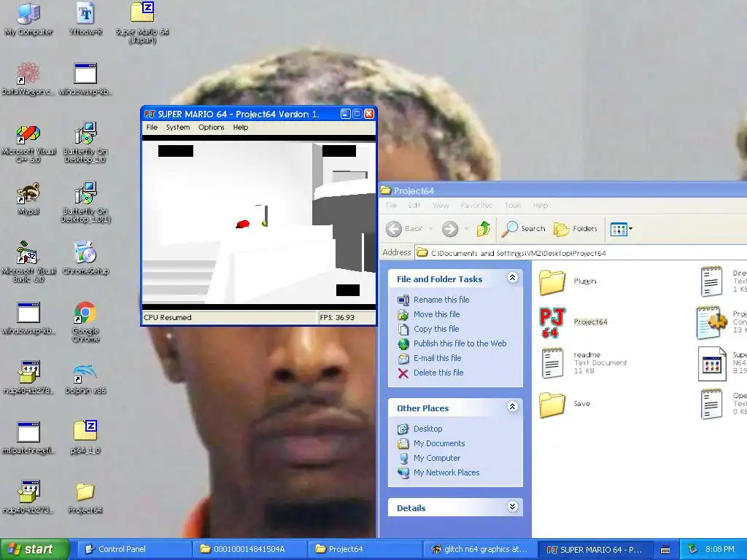This screenshot has height=560, width=747.
Task: Select the Save folder in Explorer
Action: click(x=565, y=404)
